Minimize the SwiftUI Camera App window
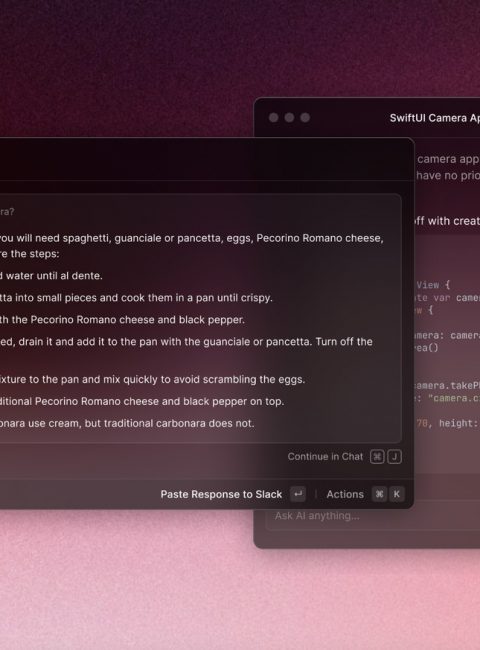This screenshot has height=650, width=480. pos(289,118)
